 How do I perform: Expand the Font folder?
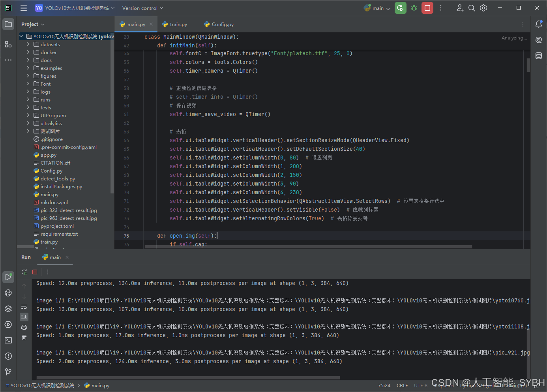[28, 84]
